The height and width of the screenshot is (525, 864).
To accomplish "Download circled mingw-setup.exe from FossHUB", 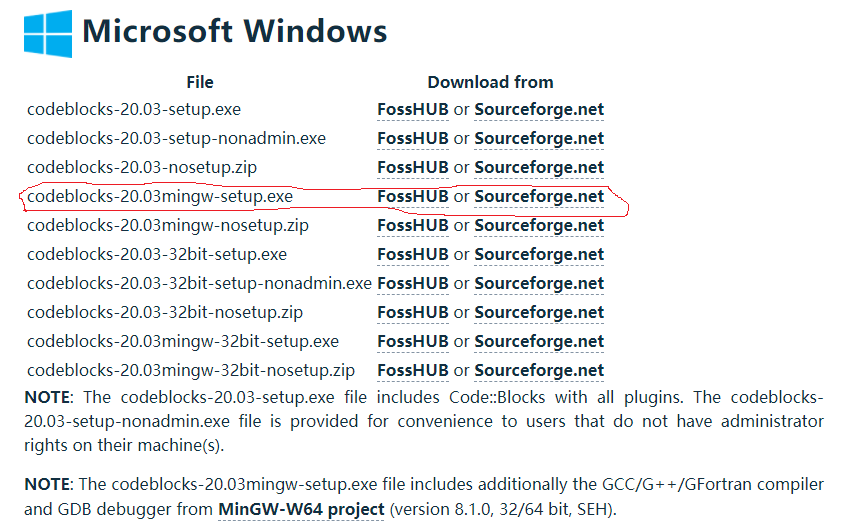I will pos(413,196).
